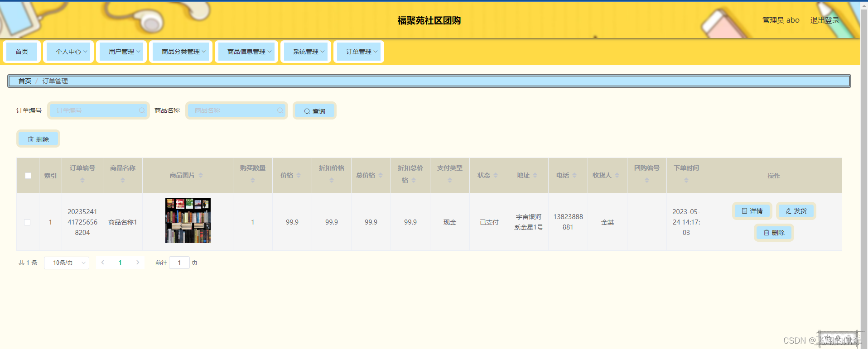The width and height of the screenshot is (868, 349).
Task: Sort by discount price (折扣价格) arrows
Action: click(332, 180)
